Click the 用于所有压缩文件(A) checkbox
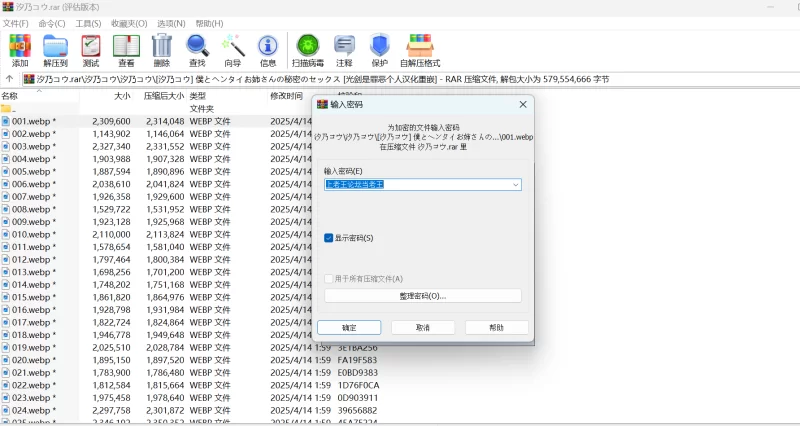 (329, 279)
